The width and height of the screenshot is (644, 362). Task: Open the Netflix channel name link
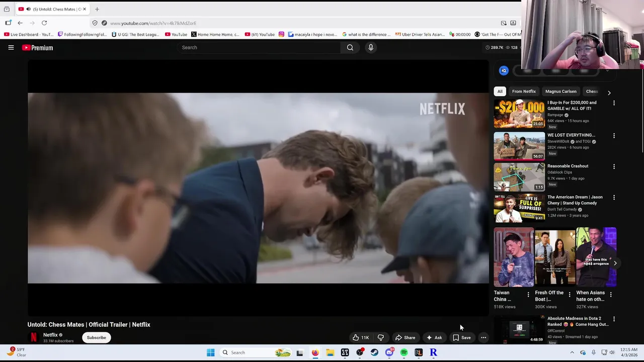50,335
